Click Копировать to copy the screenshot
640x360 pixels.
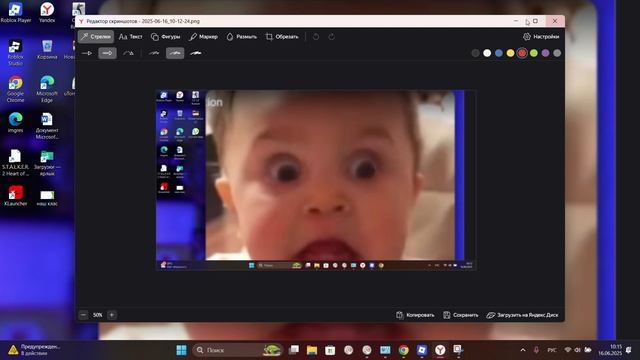point(415,315)
